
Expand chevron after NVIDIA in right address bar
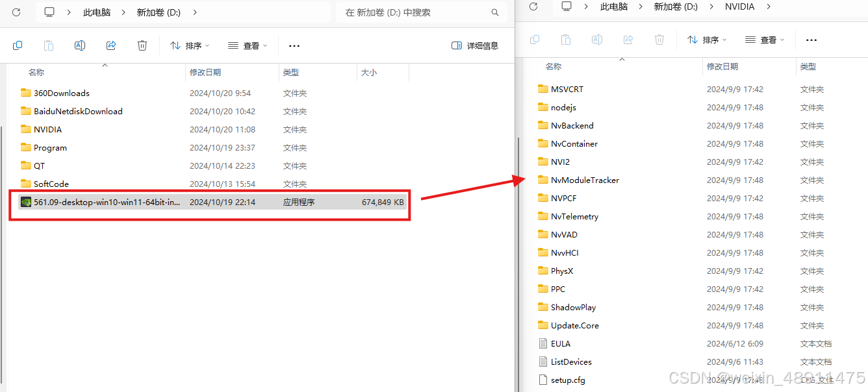(x=769, y=6)
